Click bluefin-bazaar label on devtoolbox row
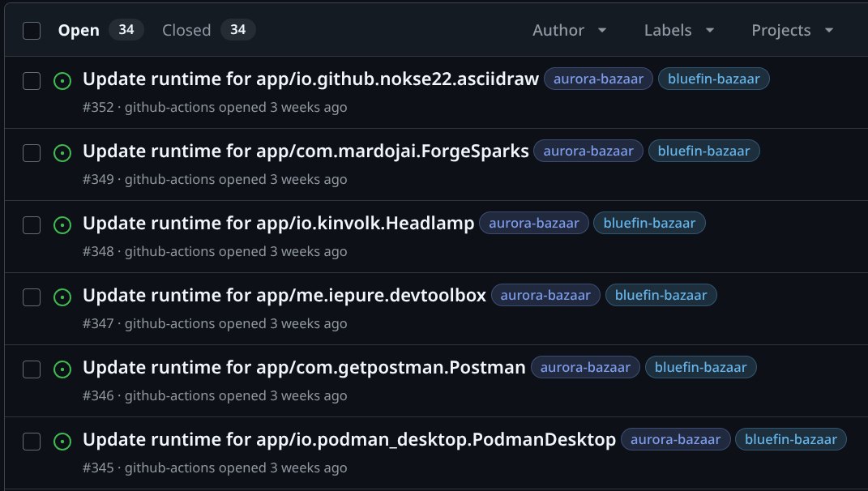 tap(661, 295)
